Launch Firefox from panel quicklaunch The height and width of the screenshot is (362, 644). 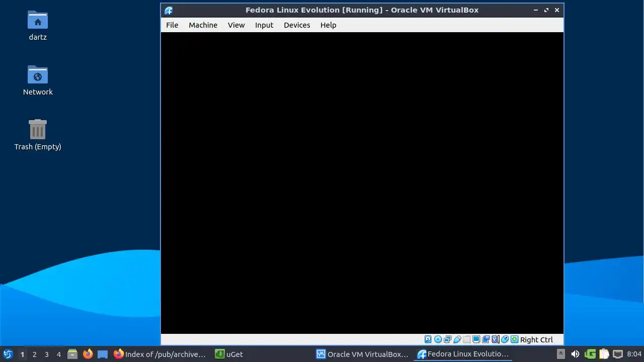coord(88,354)
